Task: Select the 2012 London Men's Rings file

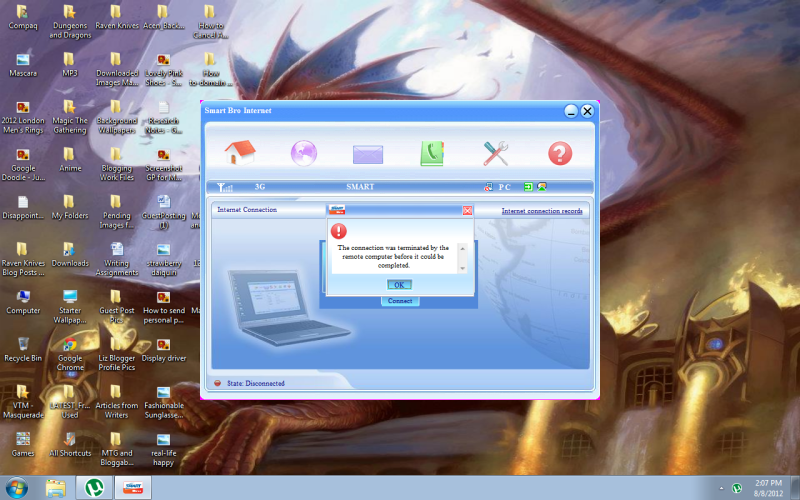Action: (23, 117)
